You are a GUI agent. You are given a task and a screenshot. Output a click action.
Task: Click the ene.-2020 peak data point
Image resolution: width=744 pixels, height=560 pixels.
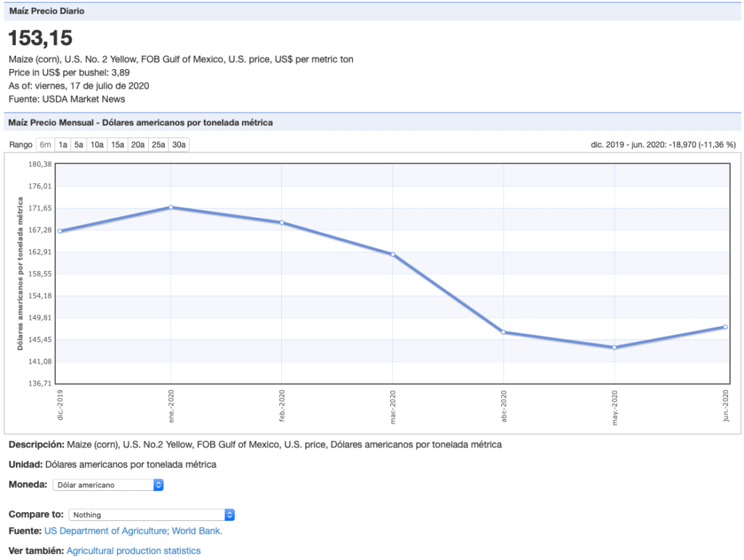click(x=171, y=207)
